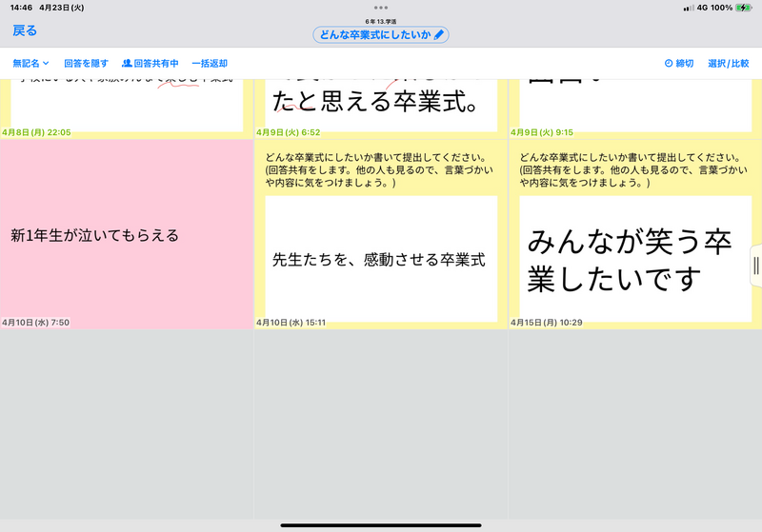Tap the three-dot multitasking icon at top
Viewport: 762px width, 532px height.
[381, 8]
